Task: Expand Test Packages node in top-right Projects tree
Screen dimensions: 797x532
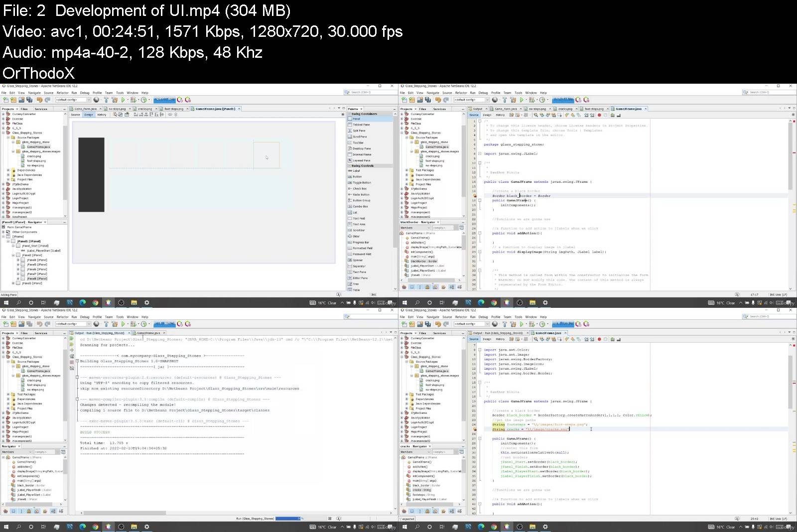Action: coord(406,170)
